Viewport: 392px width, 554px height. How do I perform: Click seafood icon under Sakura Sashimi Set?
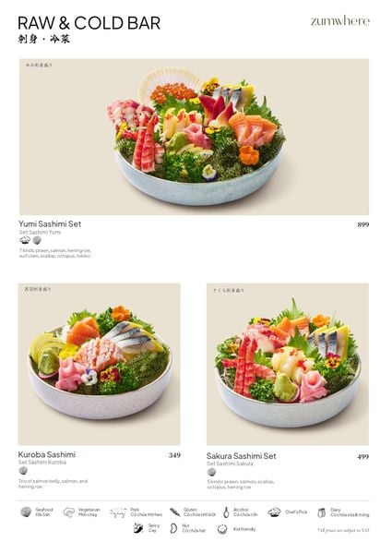coord(211,472)
